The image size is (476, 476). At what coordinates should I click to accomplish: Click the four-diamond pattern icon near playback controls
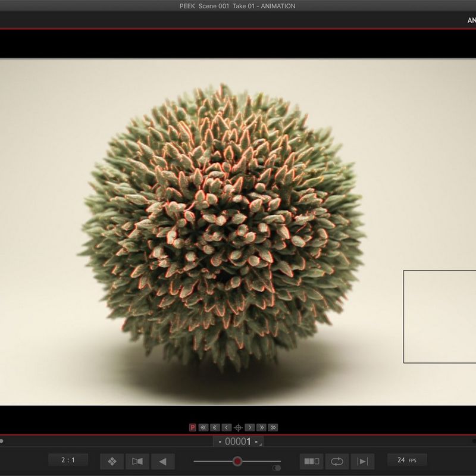point(112,459)
